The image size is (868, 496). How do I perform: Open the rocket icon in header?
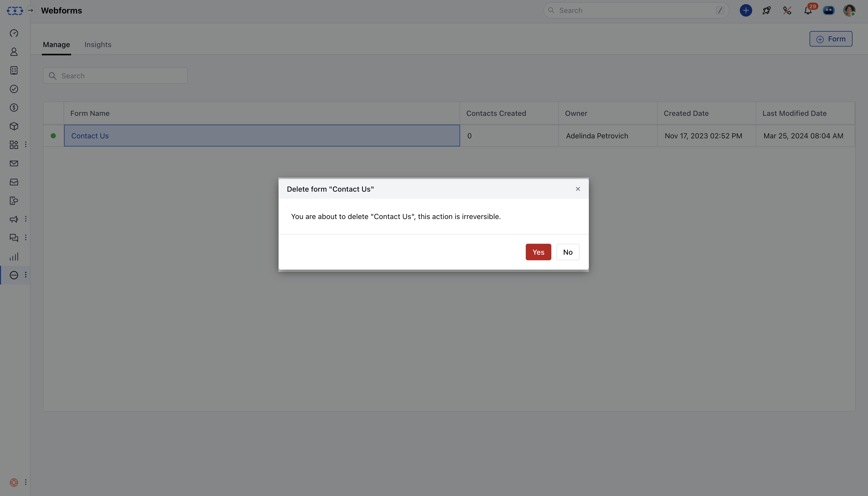pos(766,11)
